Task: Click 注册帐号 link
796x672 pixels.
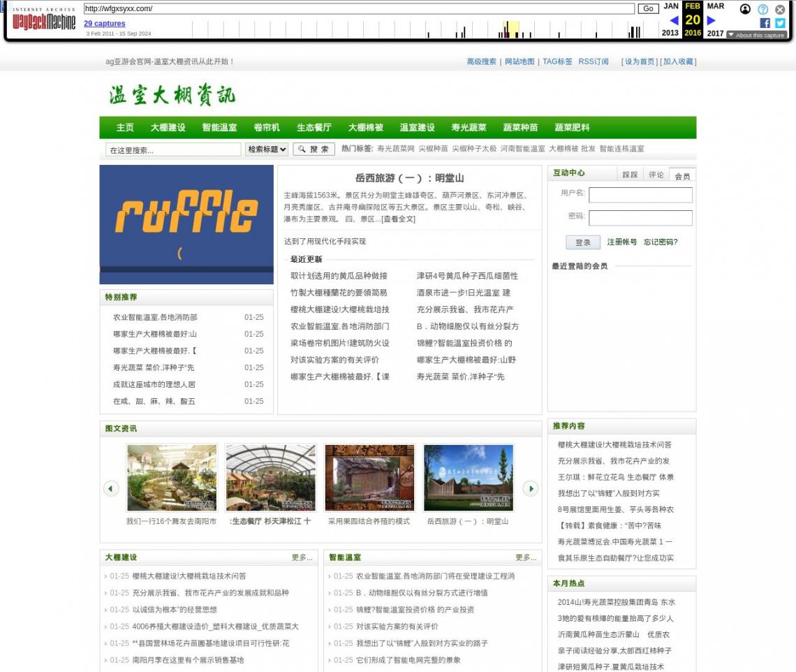Action: tap(622, 242)
